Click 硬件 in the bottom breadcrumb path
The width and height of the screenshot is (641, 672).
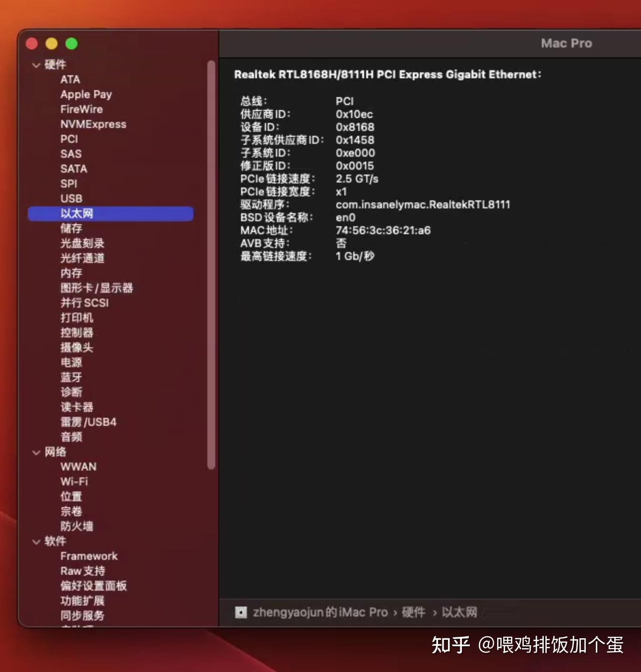pos(413,612)
